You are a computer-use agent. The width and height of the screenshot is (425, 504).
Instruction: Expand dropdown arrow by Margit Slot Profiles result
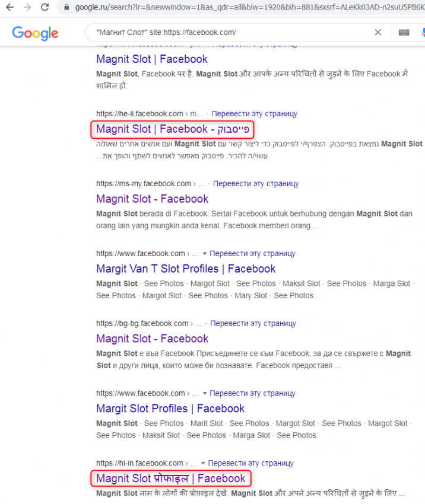[205, 394]
